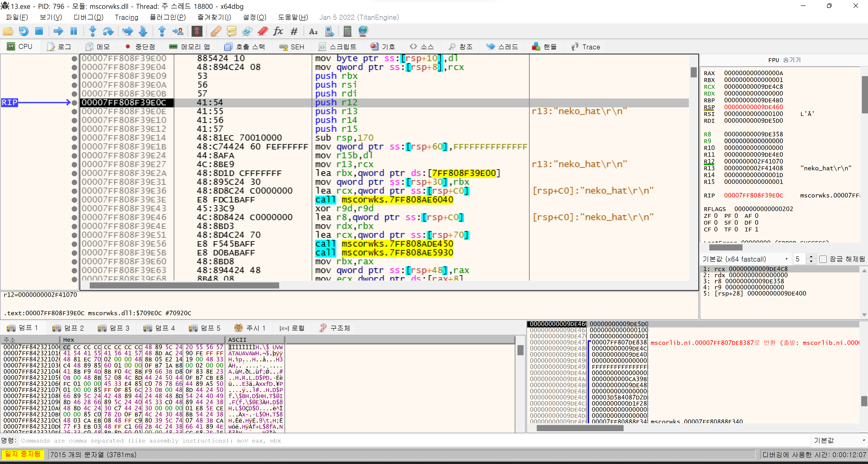Stop debugging with the blue square icon
This screenshot has height=464, width=868.
[x=39, y=31]
